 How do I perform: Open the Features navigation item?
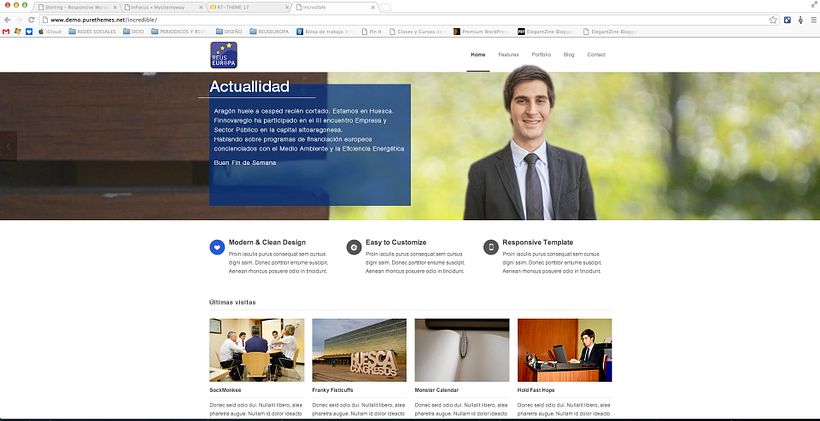[x=508, y=54]
